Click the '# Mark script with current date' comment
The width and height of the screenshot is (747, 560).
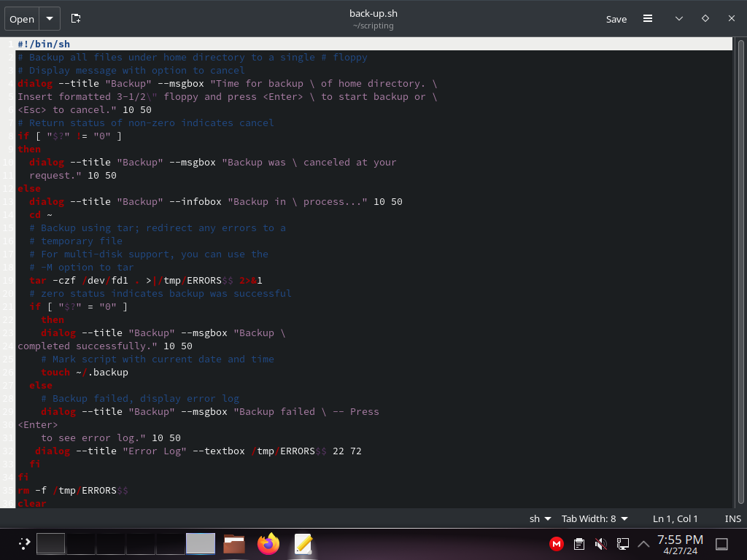[158, 359]
